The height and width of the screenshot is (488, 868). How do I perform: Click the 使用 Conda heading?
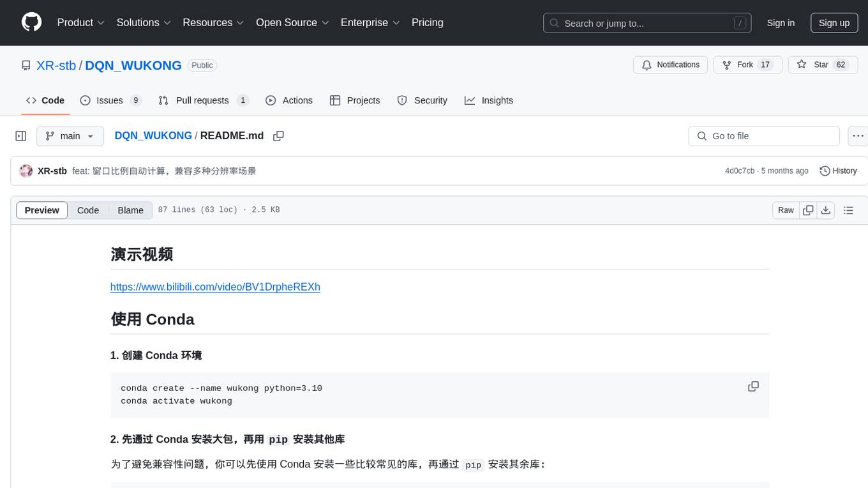point(153,319)
